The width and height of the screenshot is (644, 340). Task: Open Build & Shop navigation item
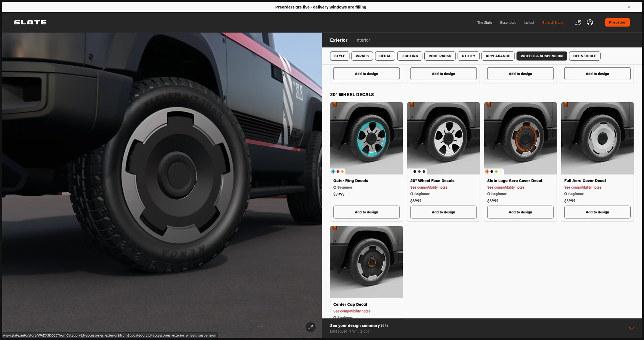click(552, 23)
